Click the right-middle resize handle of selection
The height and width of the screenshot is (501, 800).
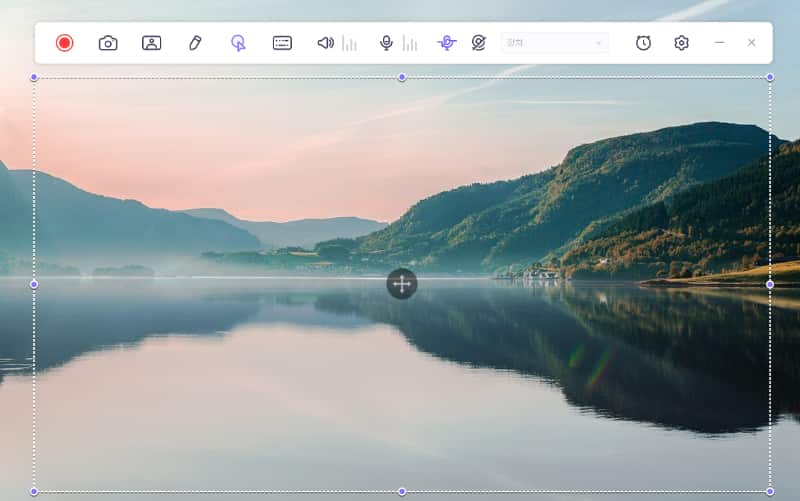tap(770, 284)
